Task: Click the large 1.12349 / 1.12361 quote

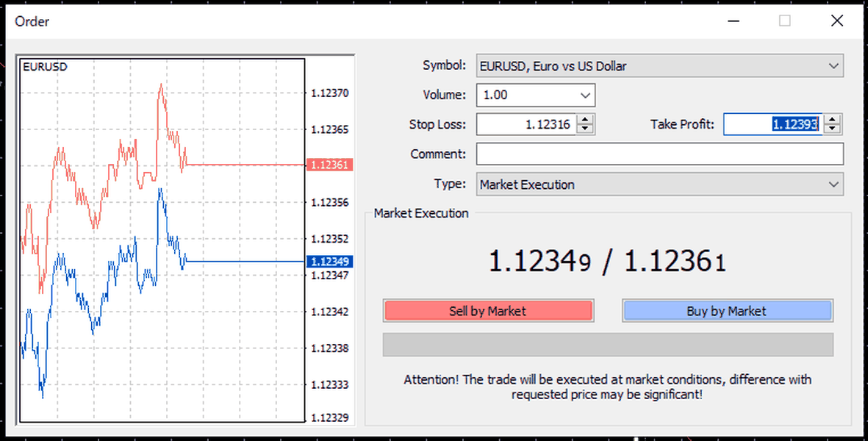Action: [x=607, y=261]
